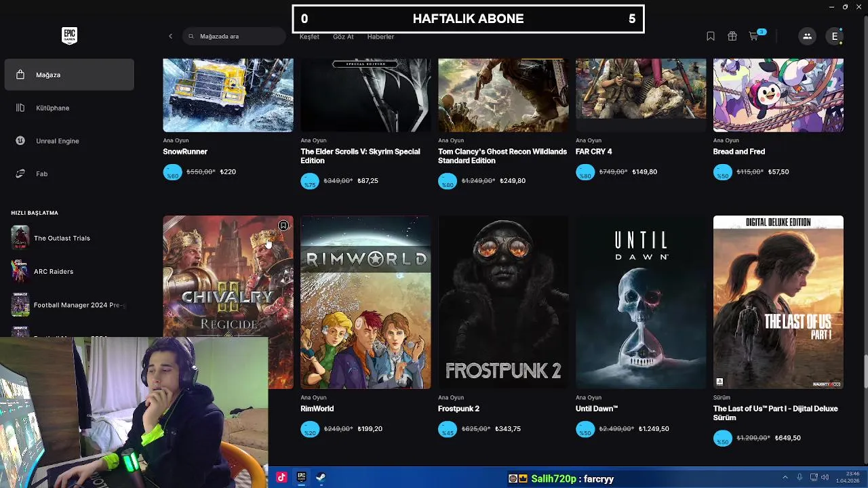Click the Mağazada ara search field
Screen dimensions: 868x488
pyautogui.click(x=234, y=36)
